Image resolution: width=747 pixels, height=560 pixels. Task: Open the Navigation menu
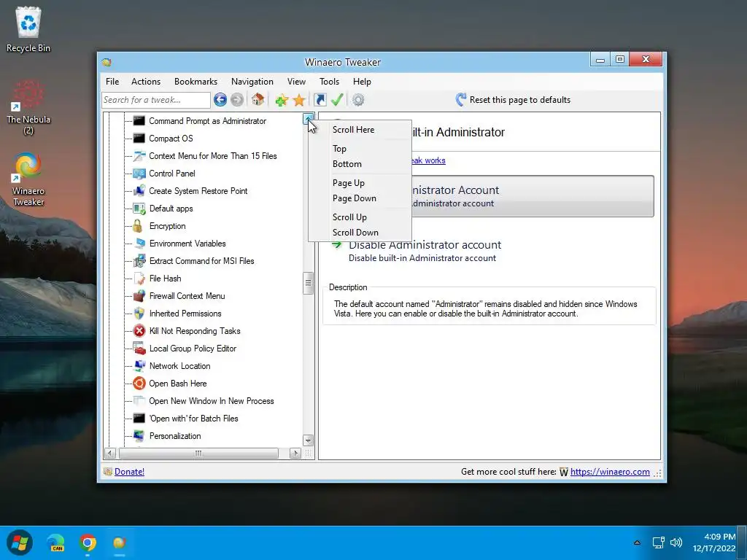click(x=252, y=82)
